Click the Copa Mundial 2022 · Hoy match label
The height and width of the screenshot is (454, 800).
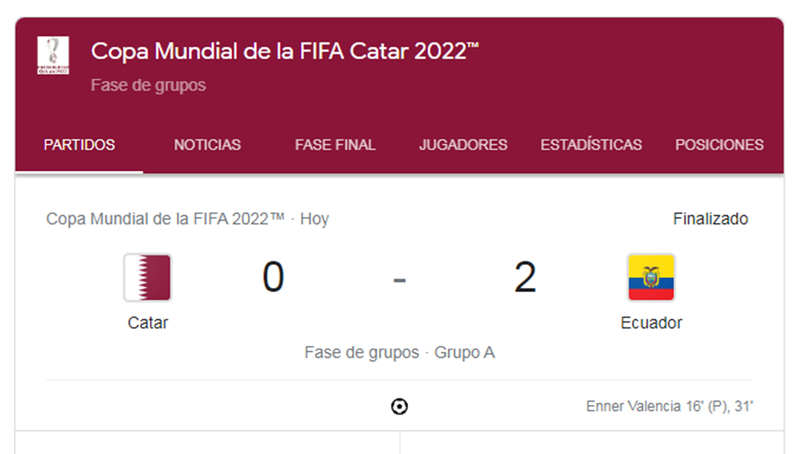coord(187,219)
